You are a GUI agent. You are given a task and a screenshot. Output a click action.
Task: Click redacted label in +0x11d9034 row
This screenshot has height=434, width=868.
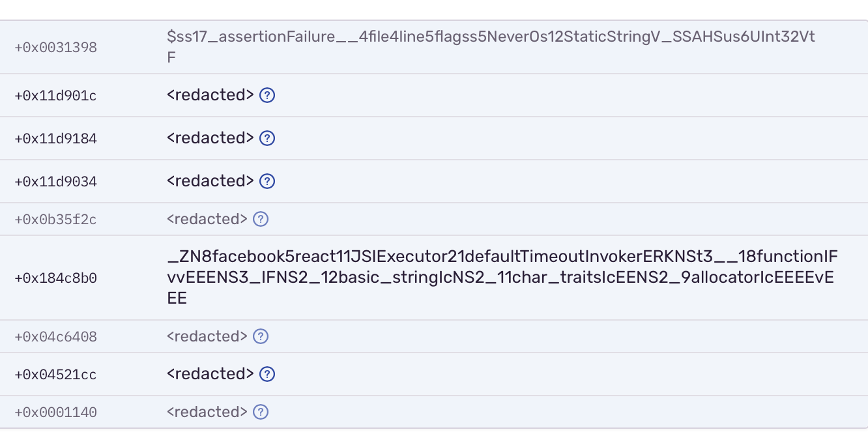click(210, 181)
